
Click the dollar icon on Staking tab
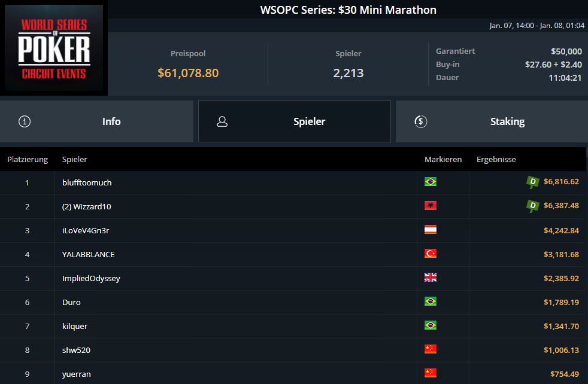[420, 121]
